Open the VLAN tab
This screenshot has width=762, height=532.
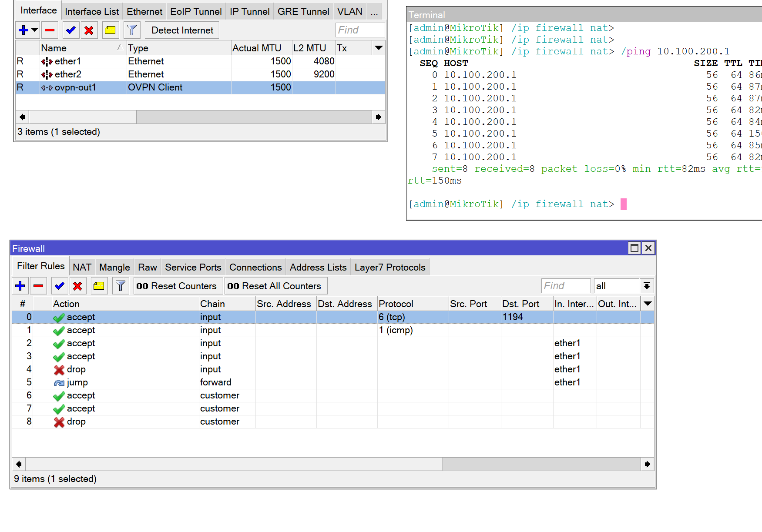(x=350, y=12)
